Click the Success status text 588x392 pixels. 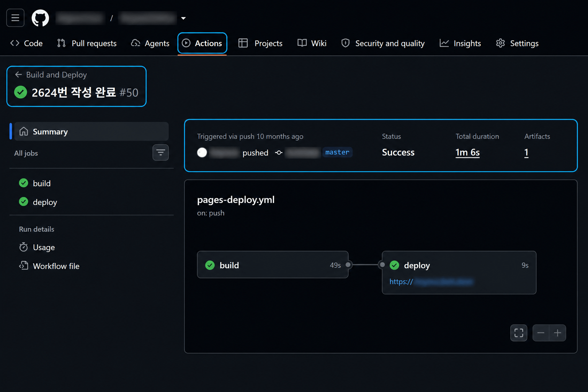pos(398,152)
